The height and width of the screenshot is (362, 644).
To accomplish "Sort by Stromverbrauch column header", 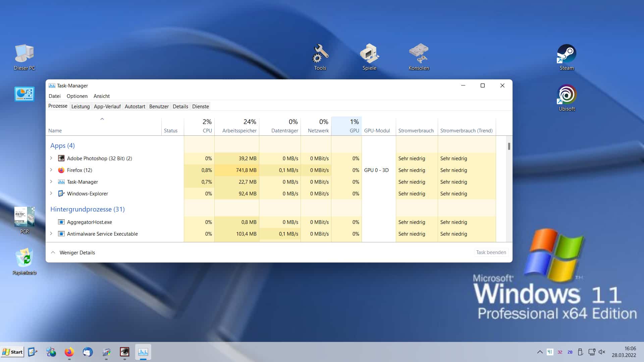I will coord(417,126).
